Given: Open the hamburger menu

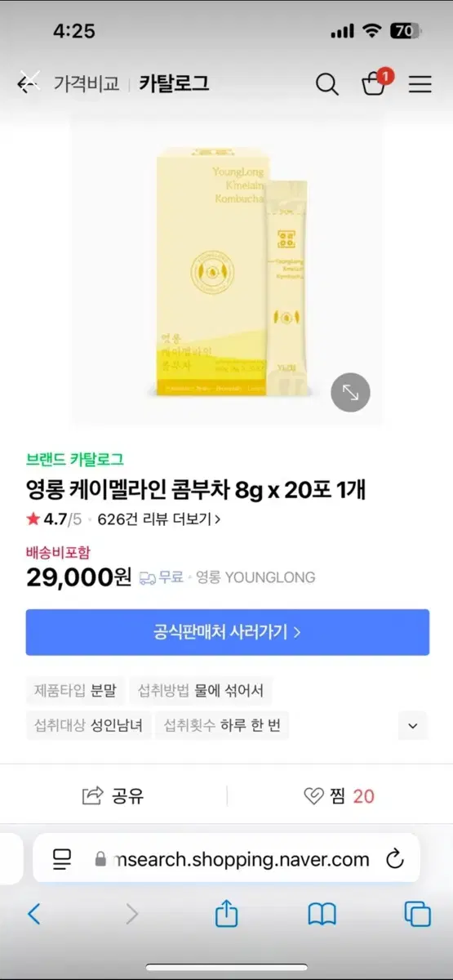Looking at the screenshot, I should [420, 83].
